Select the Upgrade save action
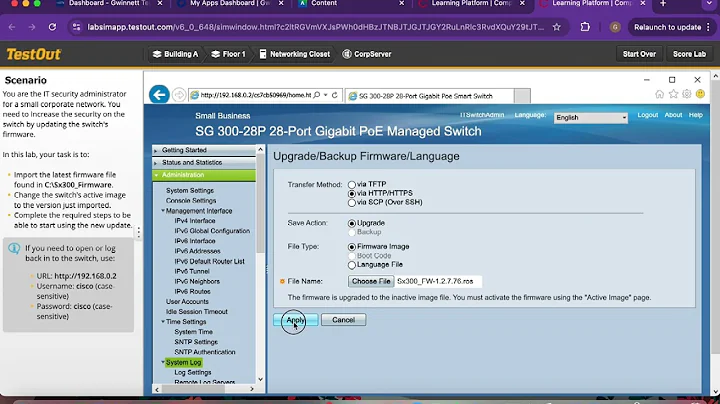Image resolution: width=720 pixels, height=404 pixels. click(x=352, y=223)
